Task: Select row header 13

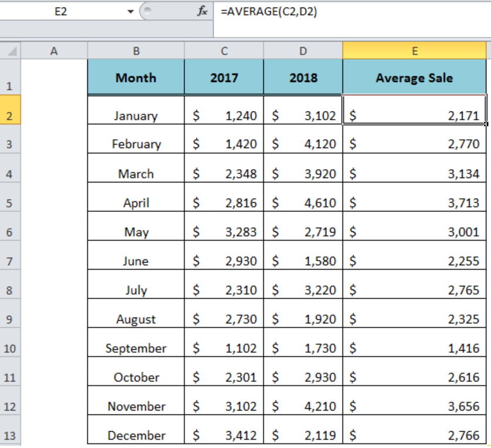Action: [8, 435]
